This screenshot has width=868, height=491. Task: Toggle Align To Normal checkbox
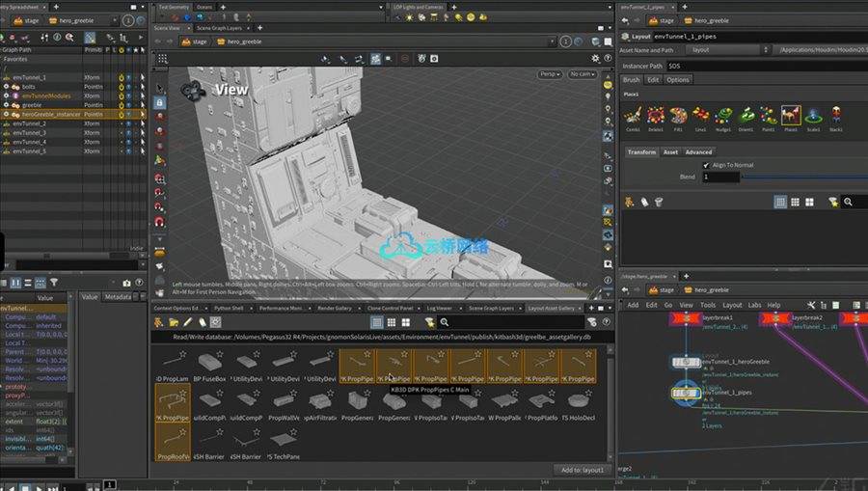tap(707, 165)
